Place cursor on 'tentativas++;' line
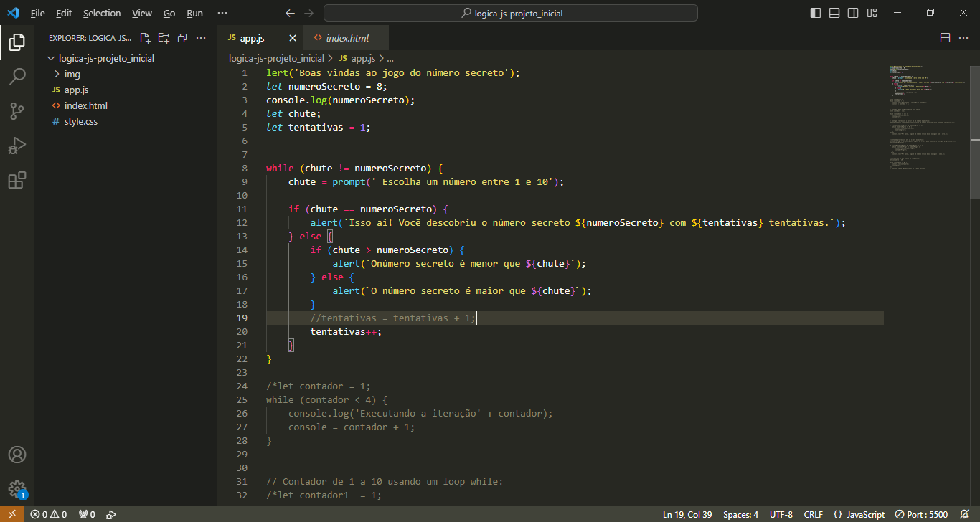Image resolution: width=980 pixels, height=522 pixels. [x=346, y=332]
